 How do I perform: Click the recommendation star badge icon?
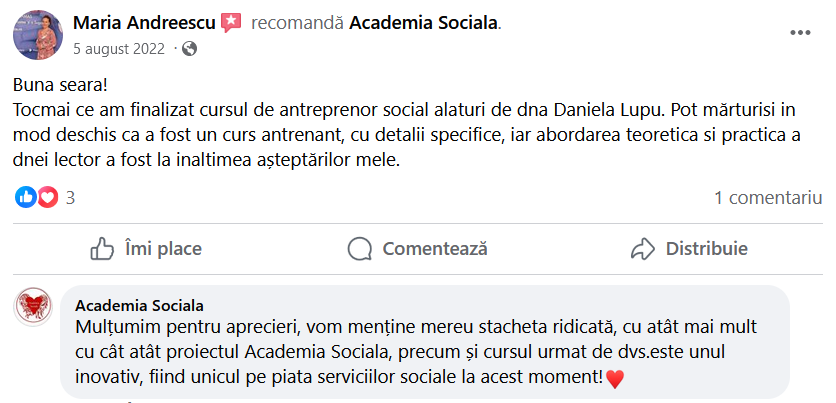(232, 22)
